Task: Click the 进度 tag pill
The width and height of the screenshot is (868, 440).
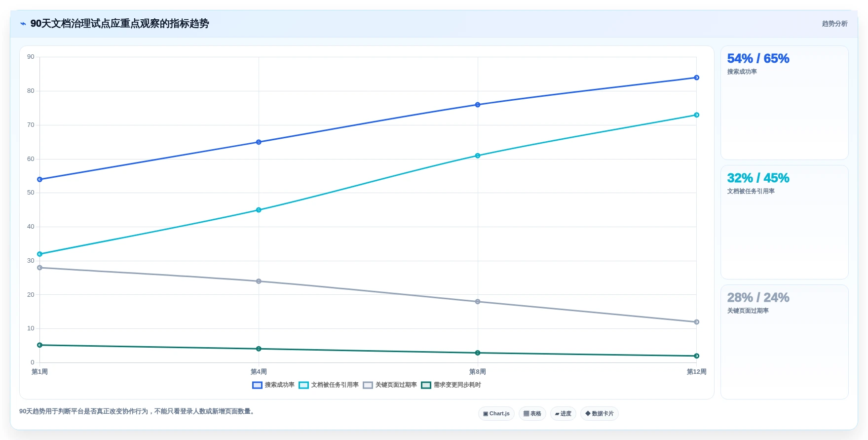Action: [x=563, y=414]
